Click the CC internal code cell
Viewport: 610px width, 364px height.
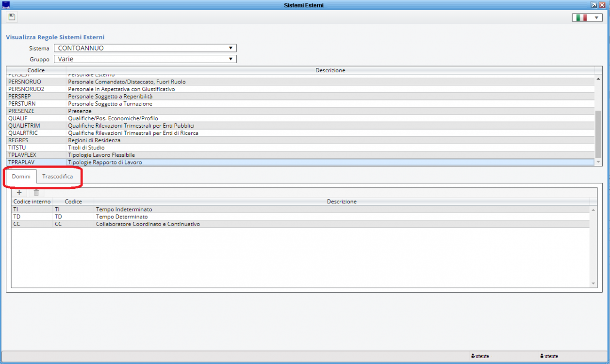click(x=32, y=224)
